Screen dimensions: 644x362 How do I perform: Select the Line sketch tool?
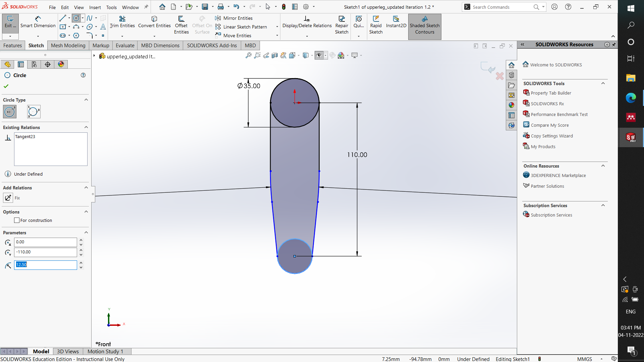(x=62, y=18)
